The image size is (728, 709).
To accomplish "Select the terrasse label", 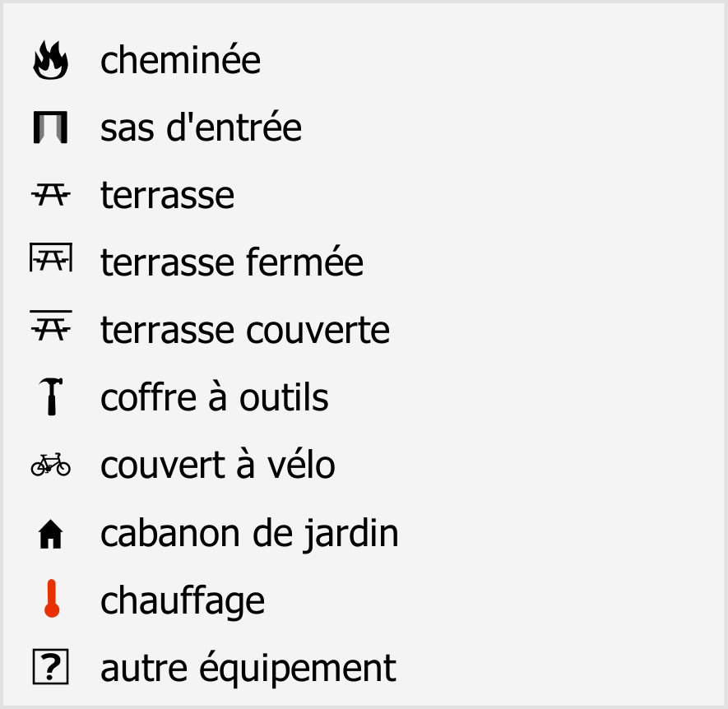I will pyautogui.click(x=168, y=196).
